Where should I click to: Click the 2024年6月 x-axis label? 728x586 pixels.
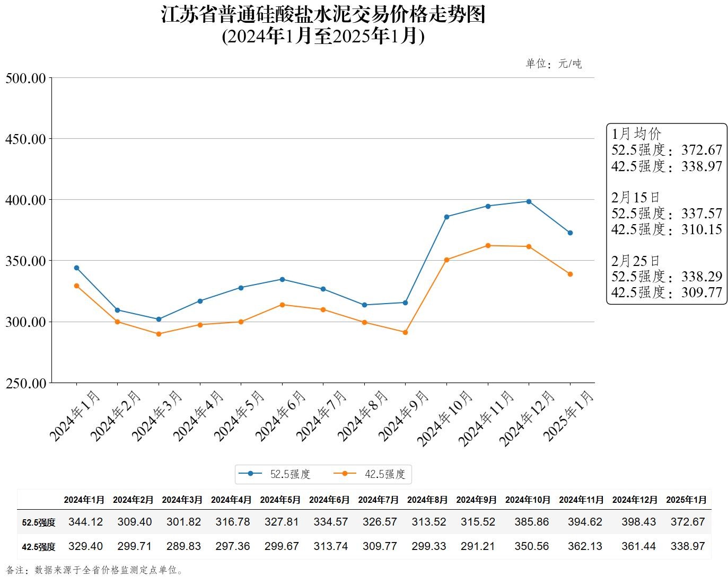point(282,416)
